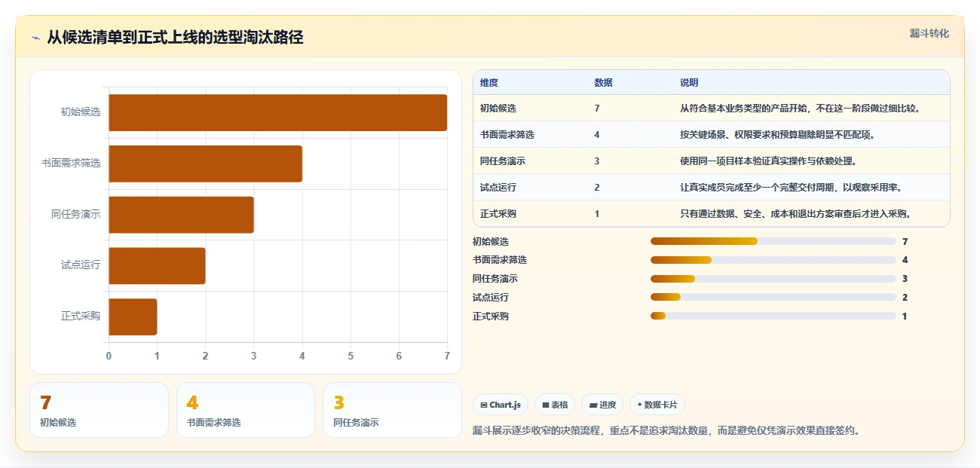Click the 正式采购 cell in the table
This screenshot has height=468, width=980.
[x=498, y=214]
